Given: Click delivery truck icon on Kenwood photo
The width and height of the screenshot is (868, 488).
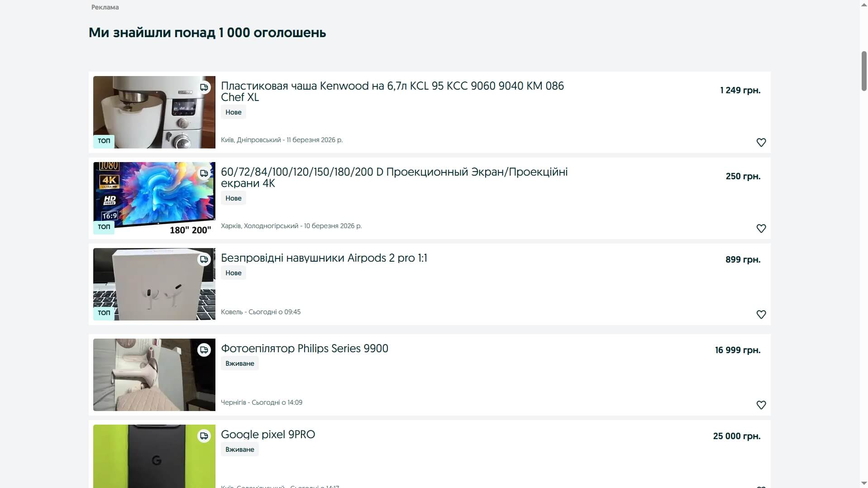Looking at the screenshot, I should pos(204,87).
